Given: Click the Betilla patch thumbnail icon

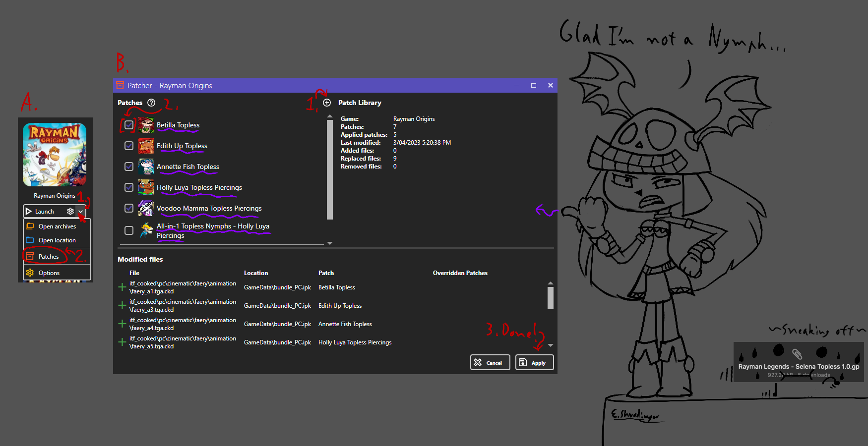Looking at the screenshot, I should pyautogui.click(x=146, y=125).
